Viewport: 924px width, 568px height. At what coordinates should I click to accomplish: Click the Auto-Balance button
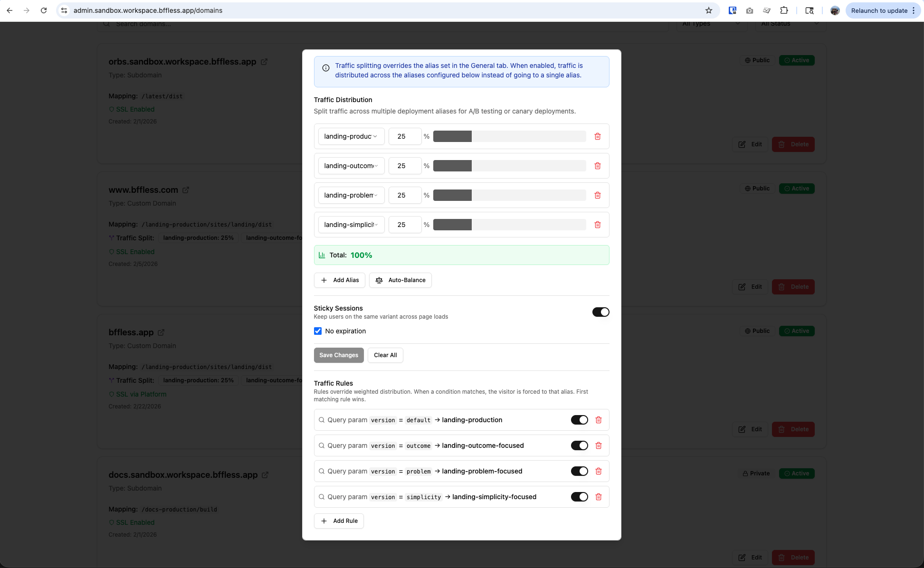400,280
